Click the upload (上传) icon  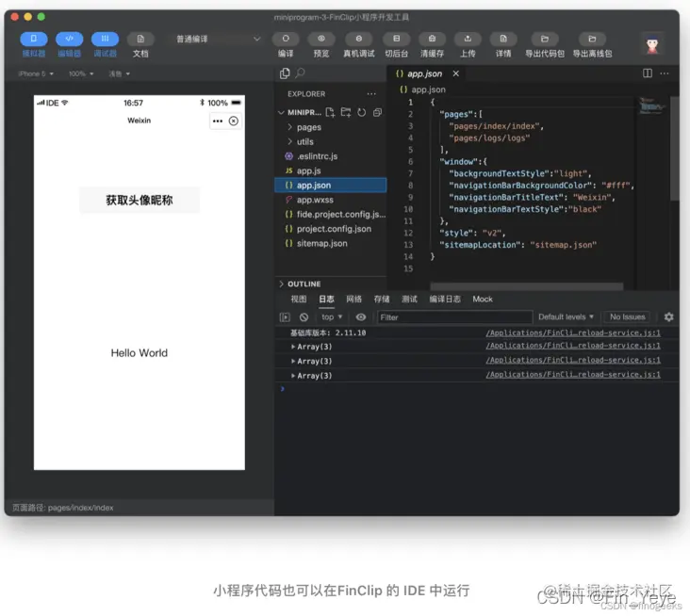[468, 40]
